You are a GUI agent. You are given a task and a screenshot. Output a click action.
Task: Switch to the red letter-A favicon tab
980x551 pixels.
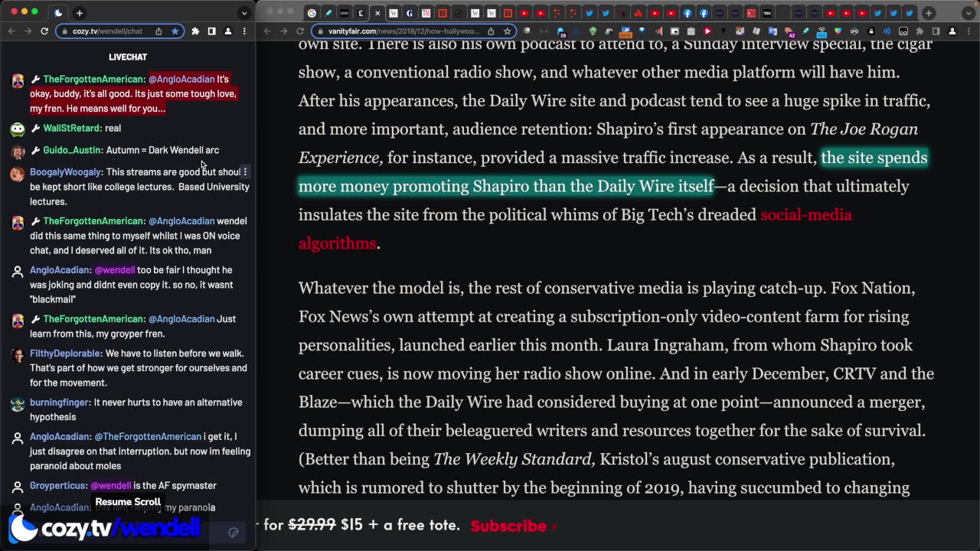pos(639,13)
